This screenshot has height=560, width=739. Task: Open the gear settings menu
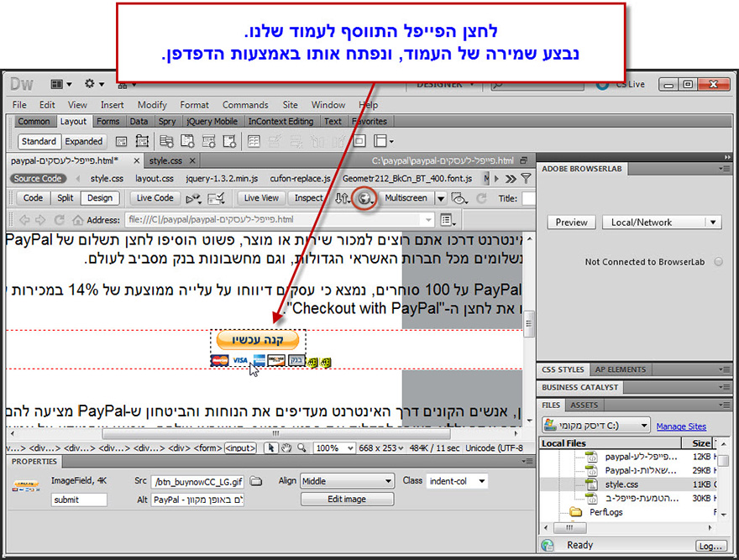(94, 84)
